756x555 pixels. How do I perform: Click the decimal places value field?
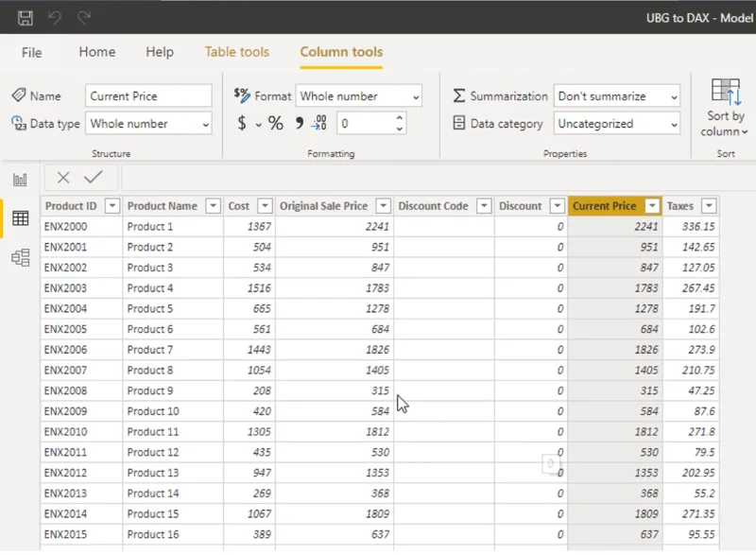(366, 124)
